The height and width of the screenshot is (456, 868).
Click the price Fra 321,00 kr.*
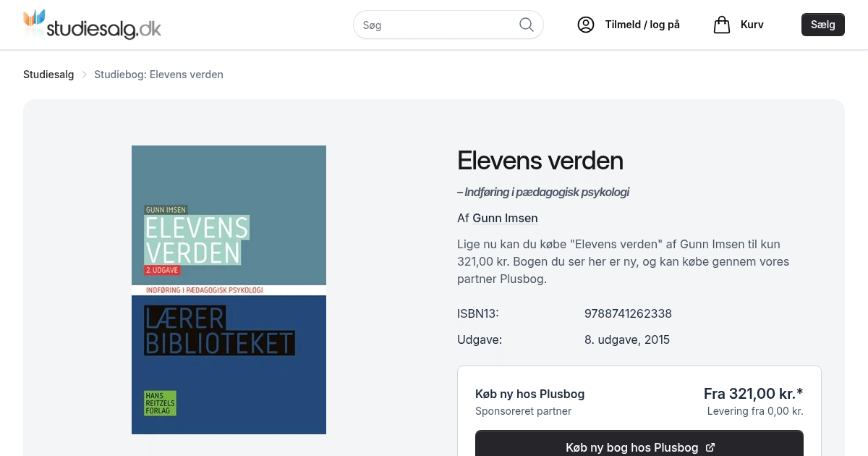[754, 394]
